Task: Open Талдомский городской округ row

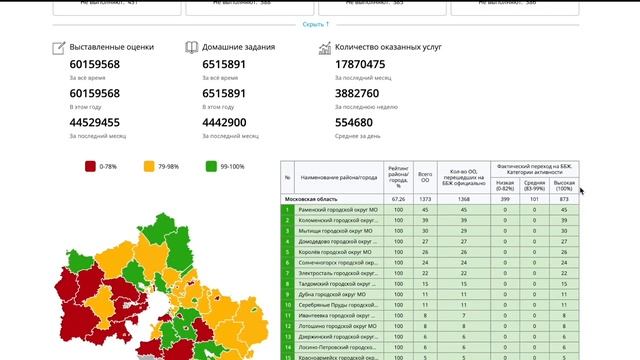Action: click(430, 284)
